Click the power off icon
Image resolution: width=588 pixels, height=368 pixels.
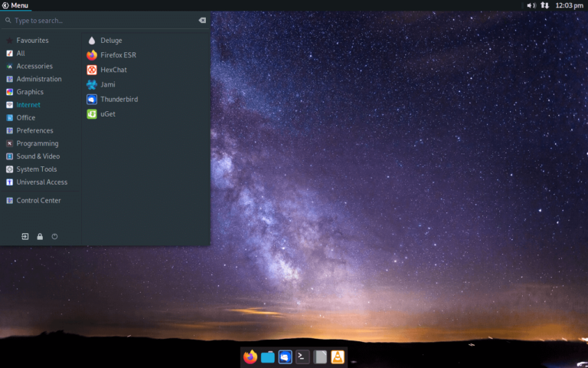pyautogui.click(x=54, y=237)
